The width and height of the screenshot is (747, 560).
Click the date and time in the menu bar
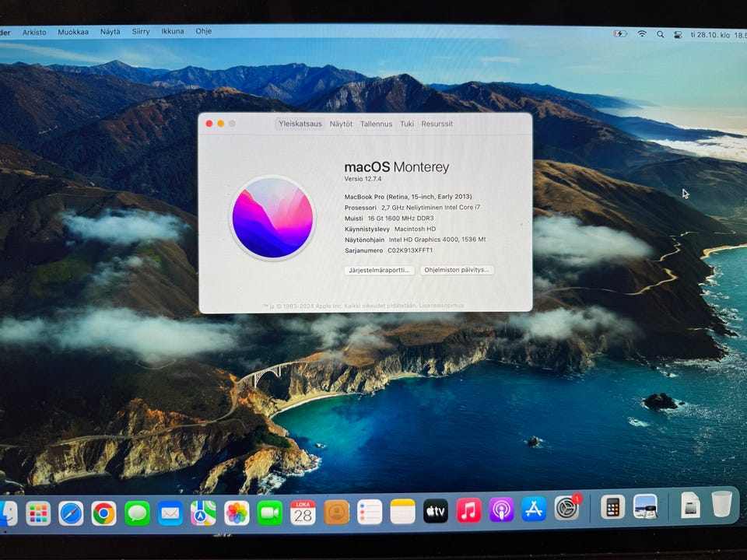pos(718,35)
